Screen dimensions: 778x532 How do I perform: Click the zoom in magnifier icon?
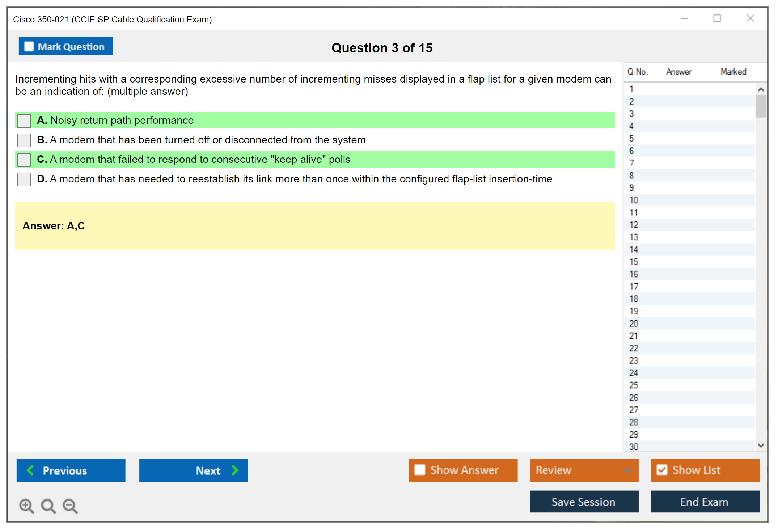click(26, 506)
